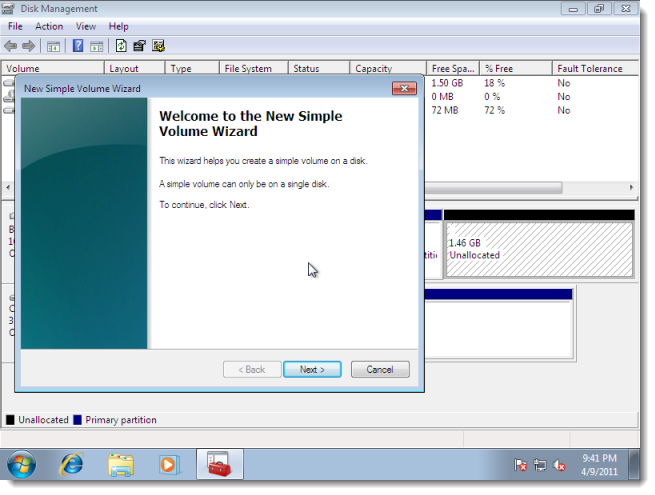Open the File menu

[15, 26]
